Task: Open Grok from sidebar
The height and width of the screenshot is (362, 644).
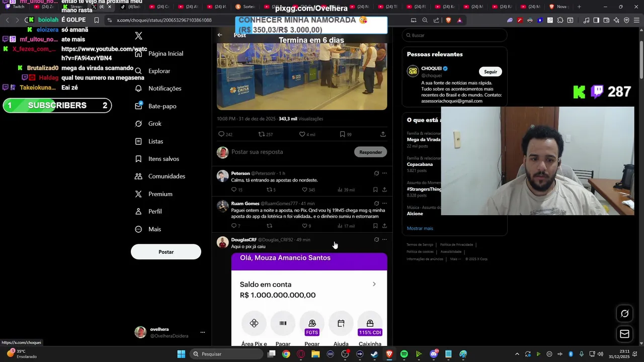Action: coord(148,124)
